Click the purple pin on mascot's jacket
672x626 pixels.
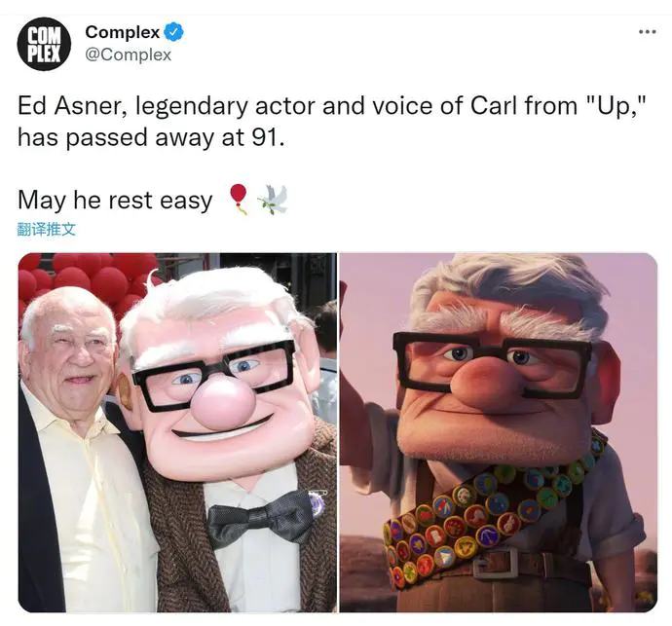coord(318,503)
